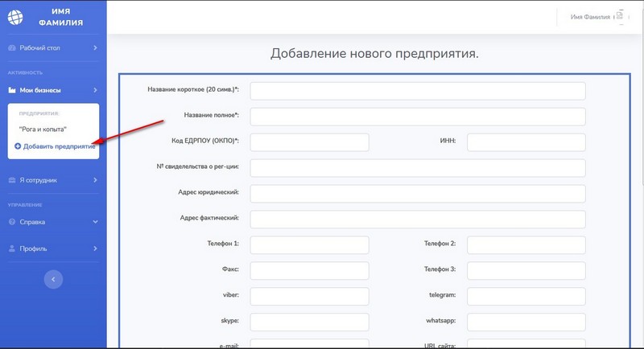Click the folder icon next to Мои бизнесы
The height and width of the screenshot is (349, 644).
pyautogui.click(x=12, y=91)
